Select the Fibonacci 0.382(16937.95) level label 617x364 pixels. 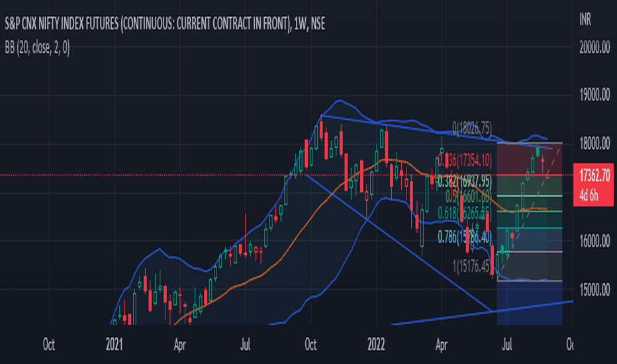(x=465, y=181)
